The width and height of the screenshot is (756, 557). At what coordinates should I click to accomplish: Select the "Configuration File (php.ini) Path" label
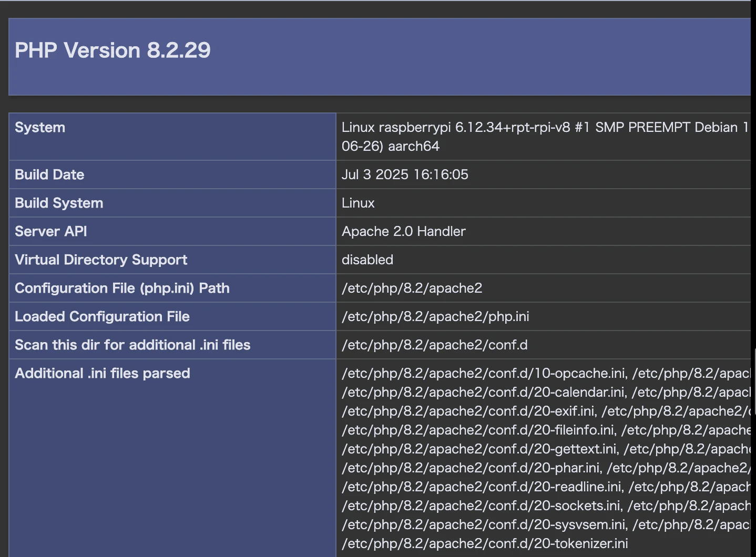point(122,288)
